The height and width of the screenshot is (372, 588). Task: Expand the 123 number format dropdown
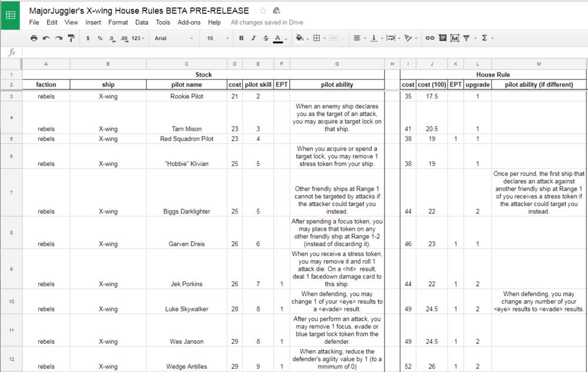[138, 38]
